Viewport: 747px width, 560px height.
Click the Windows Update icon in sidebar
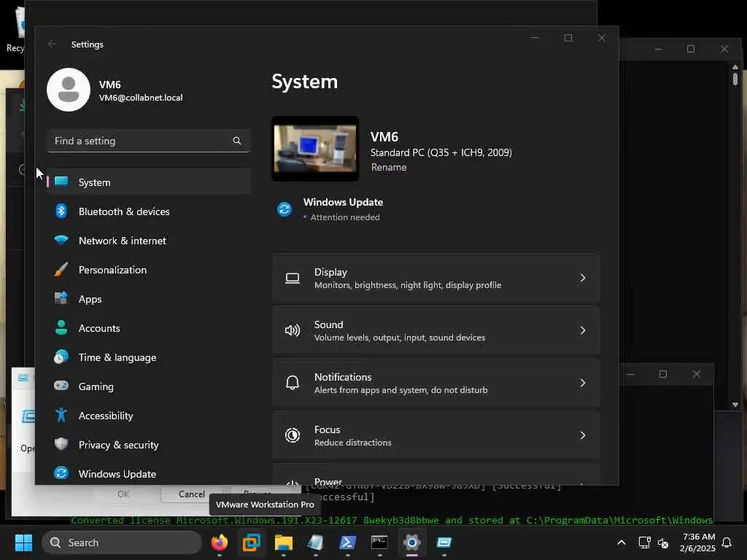click(61, 473)
